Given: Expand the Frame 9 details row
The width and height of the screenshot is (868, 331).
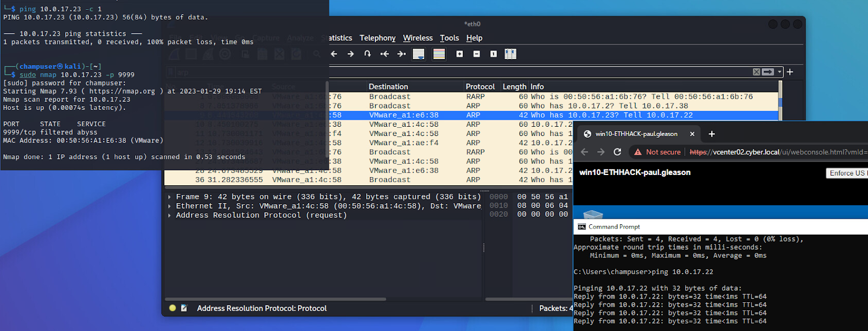Looking at the screenshot, I should [x=170, y=197].
